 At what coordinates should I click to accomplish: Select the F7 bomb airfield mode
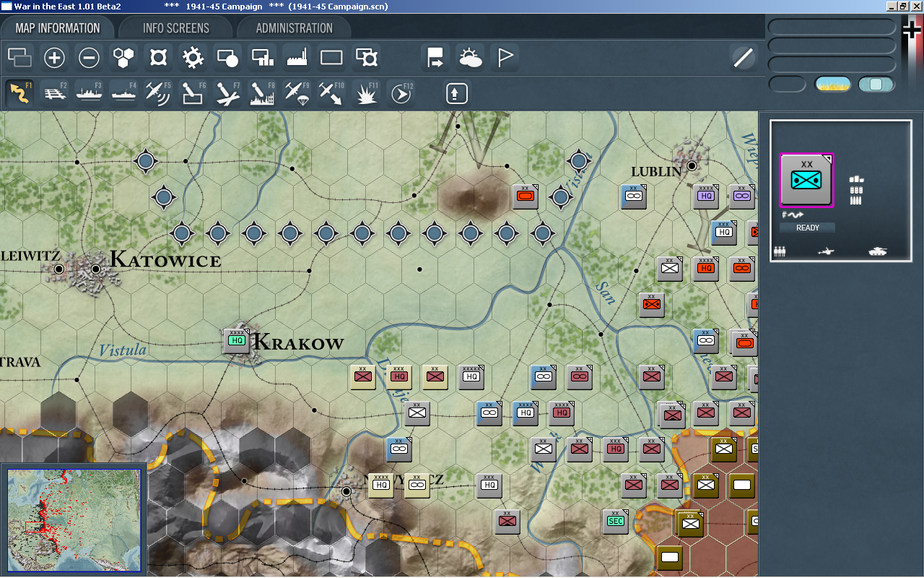pos(227,93)
